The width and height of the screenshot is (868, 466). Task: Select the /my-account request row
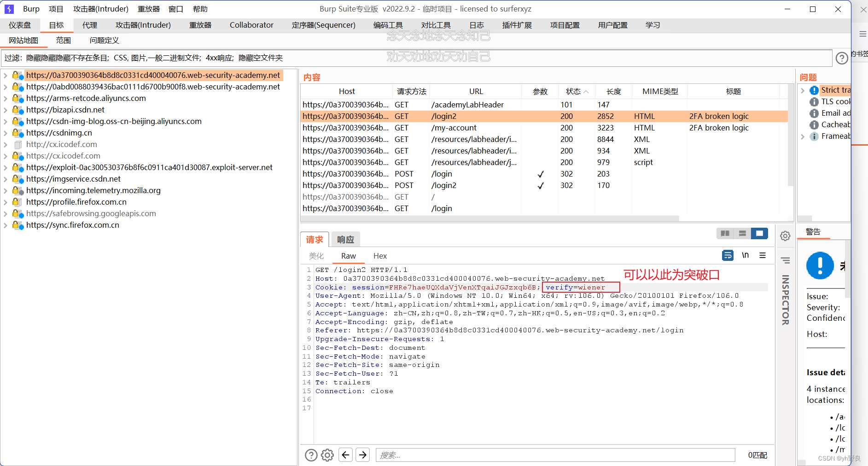(x=544, y=128)
